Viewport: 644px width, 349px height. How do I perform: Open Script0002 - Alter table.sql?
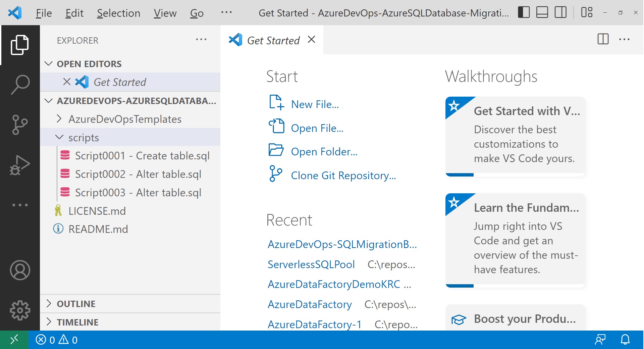click(130, 174)
